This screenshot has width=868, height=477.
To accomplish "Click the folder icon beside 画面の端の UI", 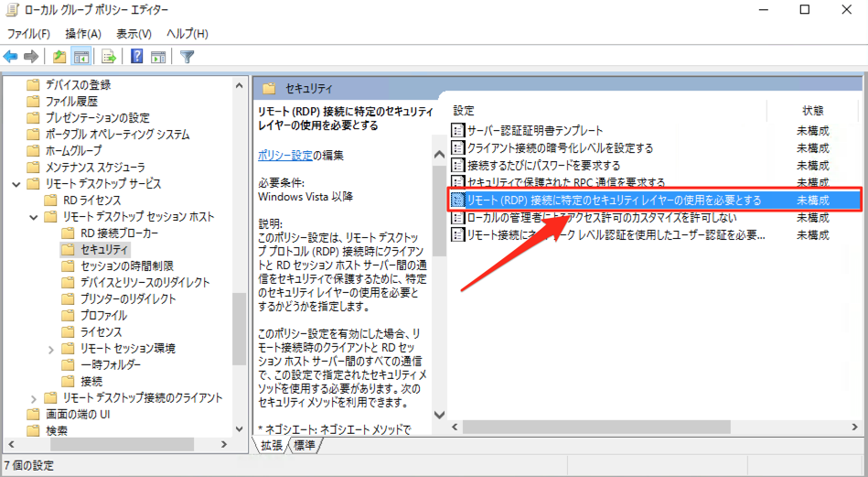I will [x=33, y=414].
